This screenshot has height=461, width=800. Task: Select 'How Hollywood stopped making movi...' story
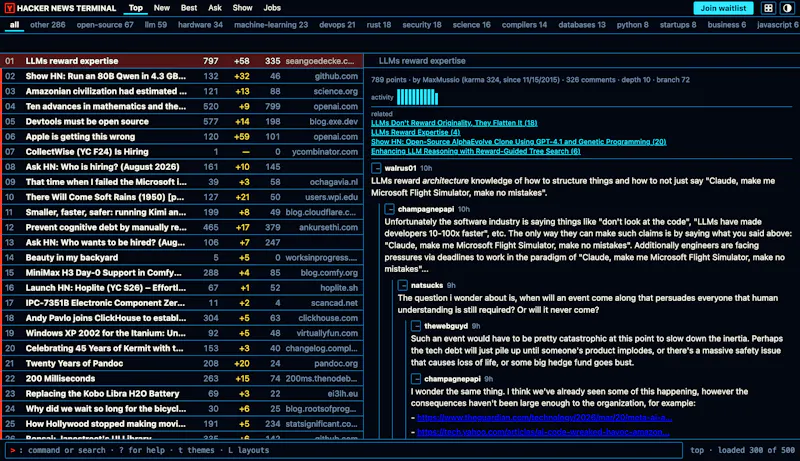183,424
